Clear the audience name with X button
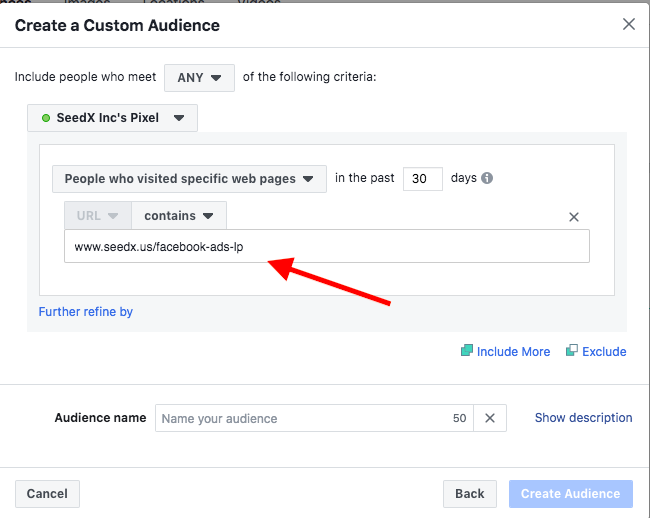The width and height of the screenshot is (650, 518). (490, 418)
